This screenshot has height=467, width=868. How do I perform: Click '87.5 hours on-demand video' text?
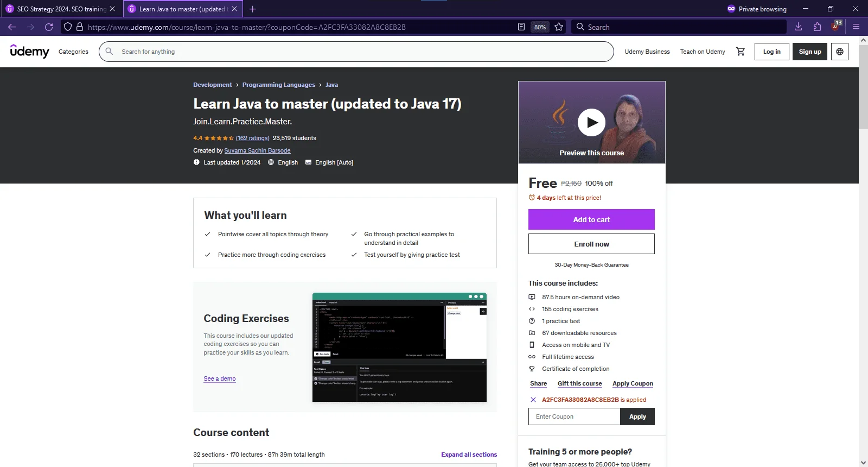pos(580,297)
